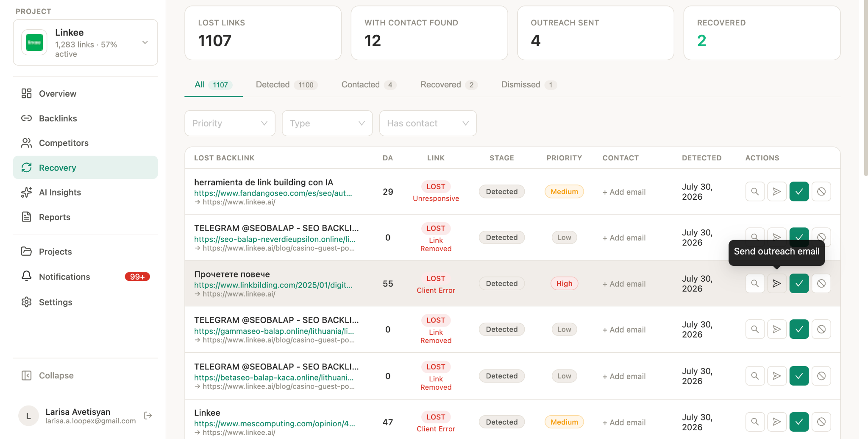Send outreach email for gammaseo-balap row

(x=777, y=329)
